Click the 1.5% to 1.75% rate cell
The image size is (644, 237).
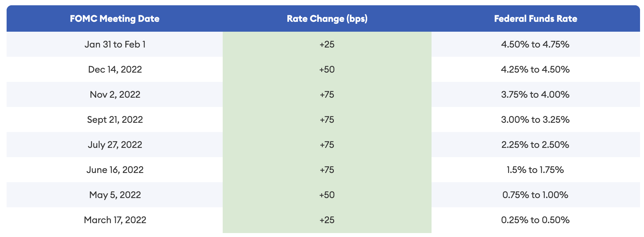click(535, 170)
